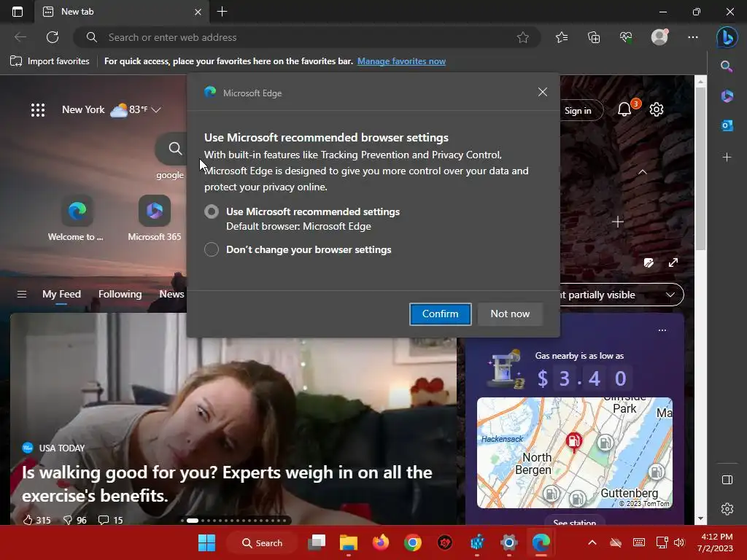Click the Confirm button
Viewport: 747px width, 560px height.
coord(440,314)
